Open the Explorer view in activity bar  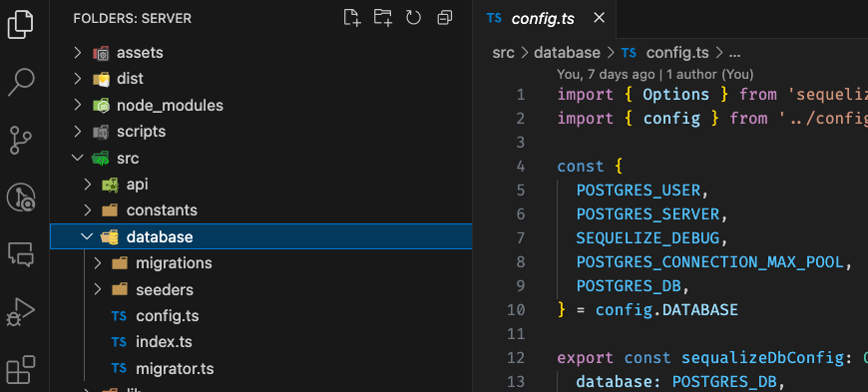21,24
